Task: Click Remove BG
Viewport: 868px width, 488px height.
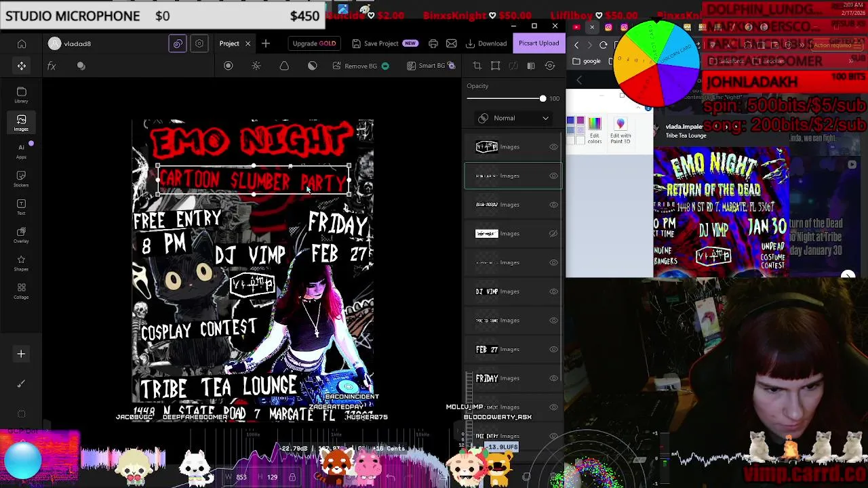Action: (x=361, y=66)
